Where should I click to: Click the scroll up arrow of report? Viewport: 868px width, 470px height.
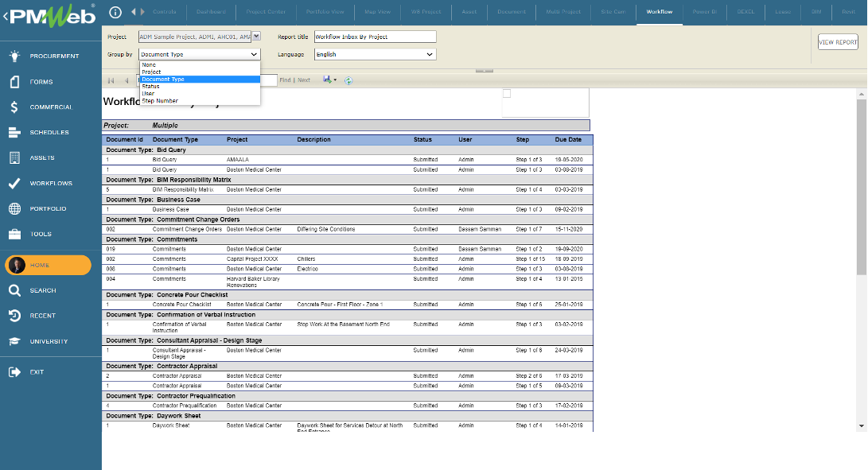pyautogui.click(x=861, y=95)
